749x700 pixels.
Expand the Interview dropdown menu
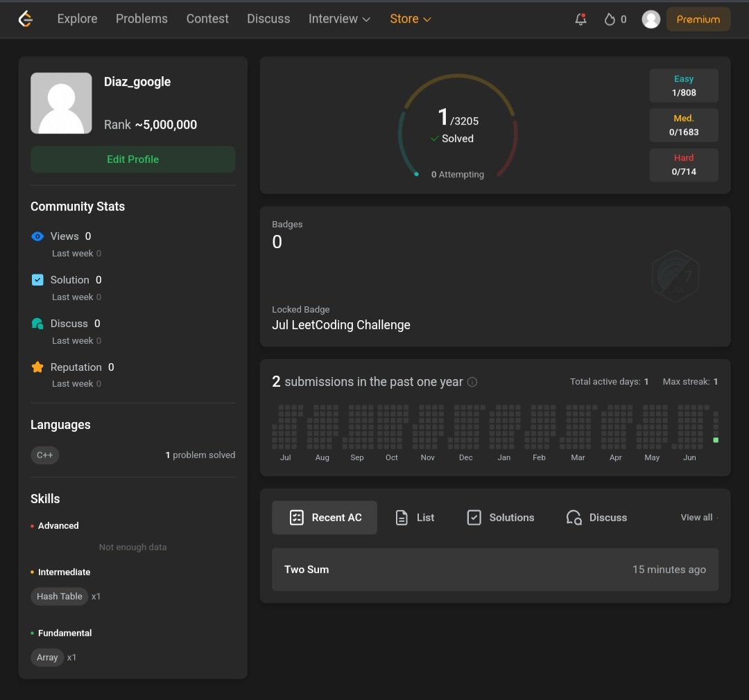[339, 19]
